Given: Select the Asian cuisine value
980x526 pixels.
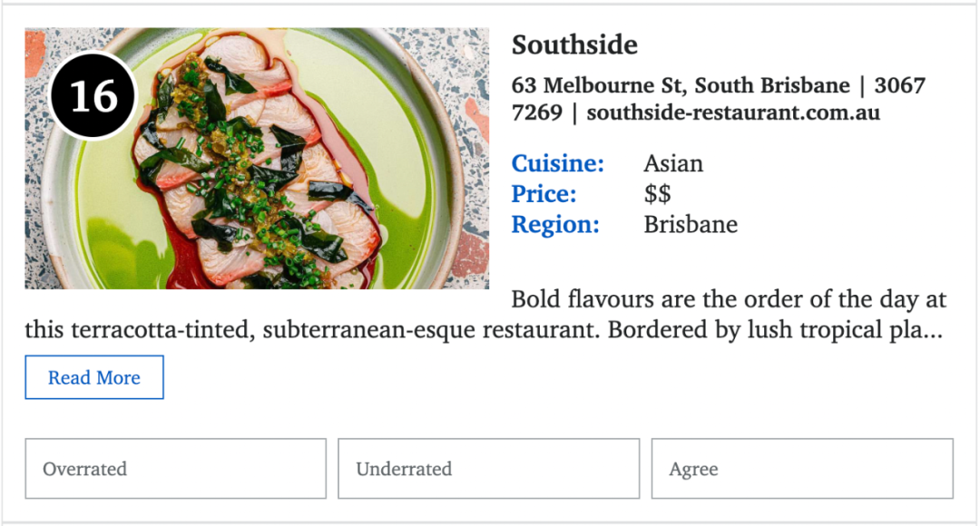Looking at the screenshot, I should (x=673, y=163).
